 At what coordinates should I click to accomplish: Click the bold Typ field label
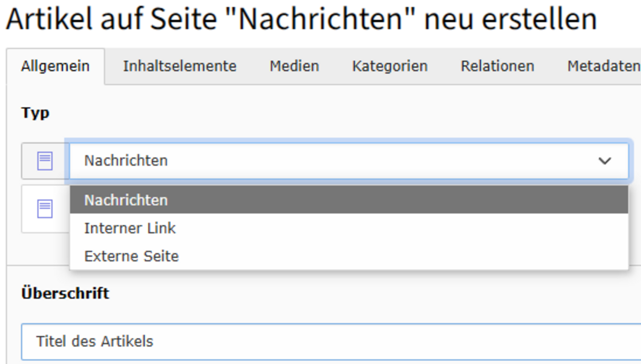click(x=35, y=113)
